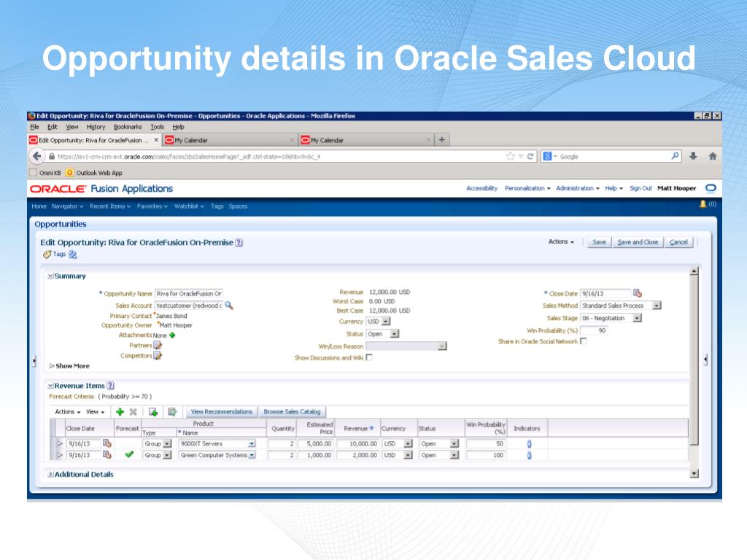Collapse the Summary section
The width and height of the screenshot is (747, 560).
coord(50,276)
